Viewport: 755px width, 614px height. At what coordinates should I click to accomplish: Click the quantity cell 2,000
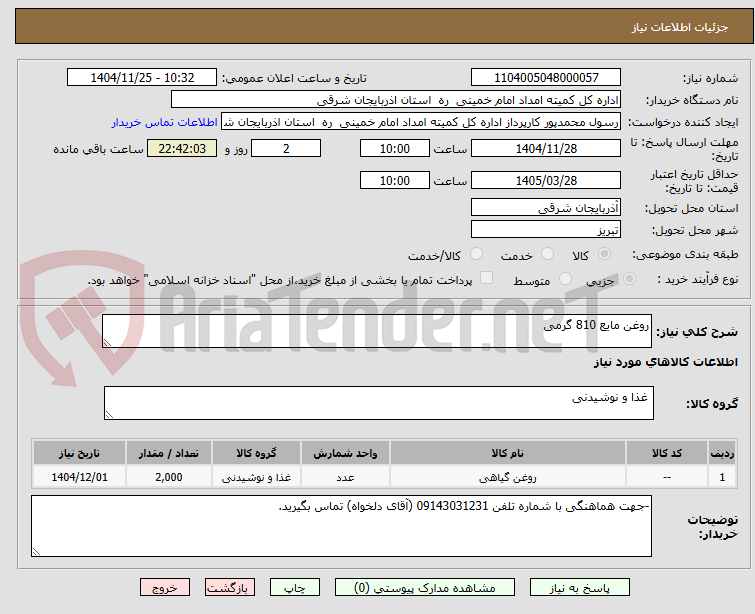click(x=169, y=477)
